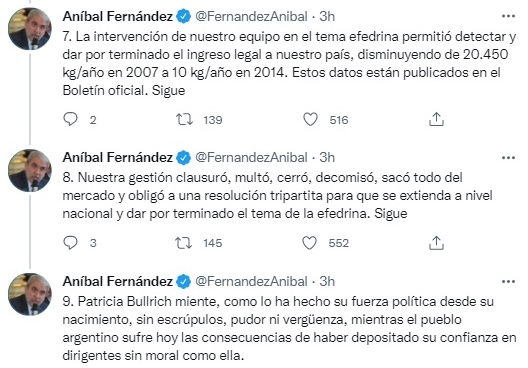Reply to tweet 8 showing 3 replies
Viewport: 528px width, 368px height.
pos(70,243)
